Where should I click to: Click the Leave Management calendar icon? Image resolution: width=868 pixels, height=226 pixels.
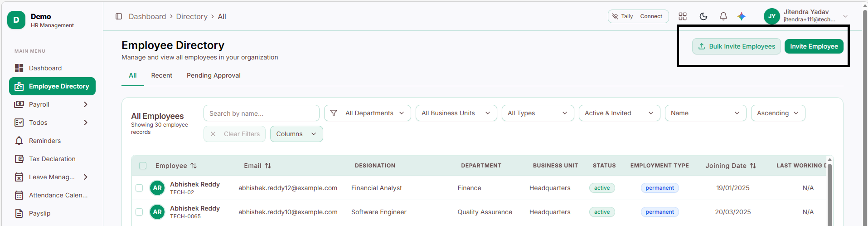point(19,177)
